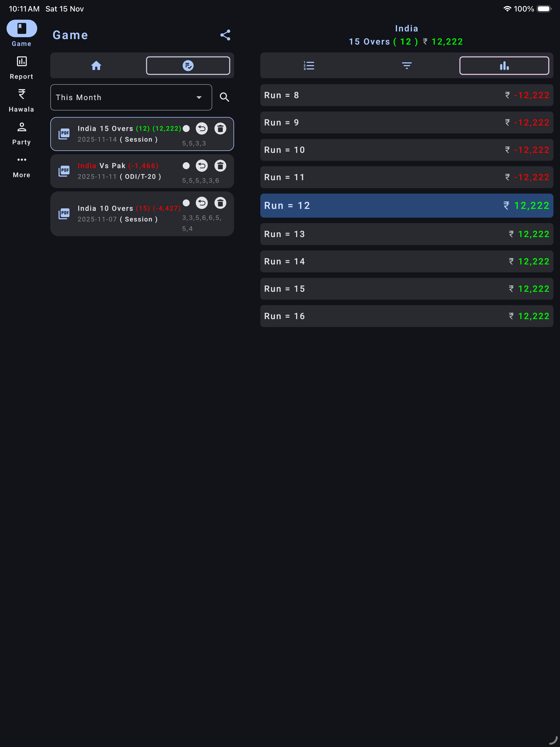This screenshot has height=747, width=560.
Task: Delete the India 10 Overs game
Action: pyautogui.click(x=220, y=203)
